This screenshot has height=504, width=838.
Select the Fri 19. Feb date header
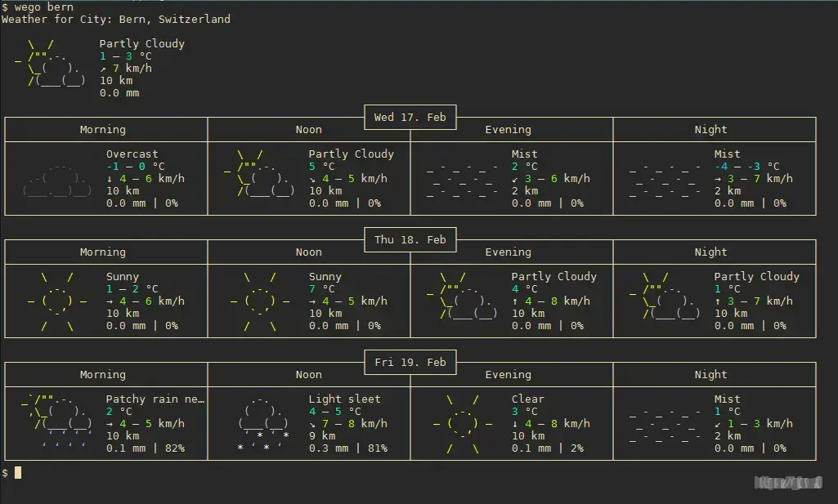[410, 362]
